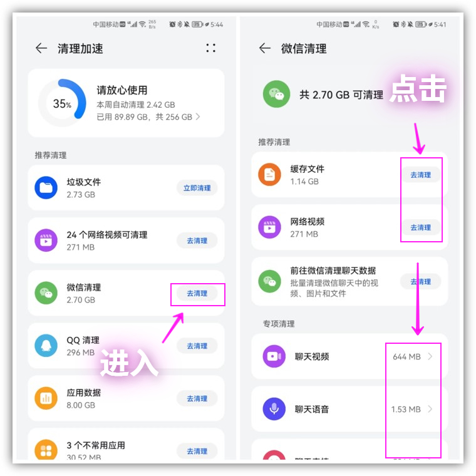476x476 pixels.
Task: Tap 去清理 for QQ 清理
Action: click(x=197, y=346)
